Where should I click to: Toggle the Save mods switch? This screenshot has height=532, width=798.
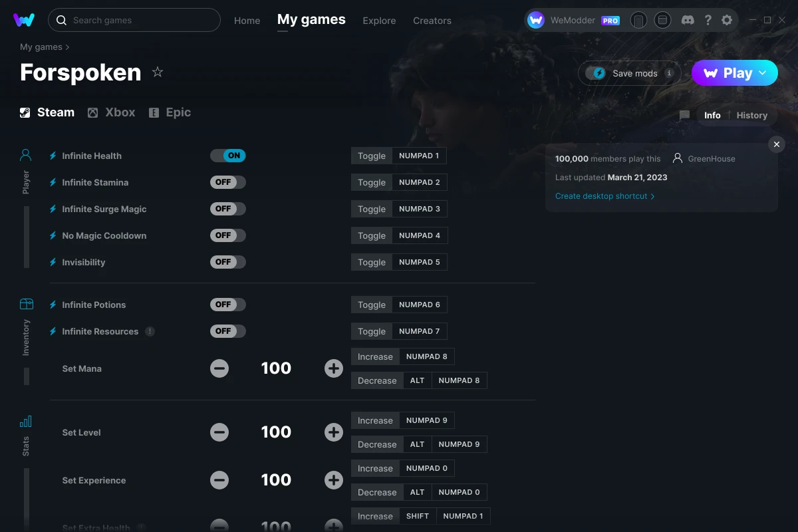coord(596,73)
